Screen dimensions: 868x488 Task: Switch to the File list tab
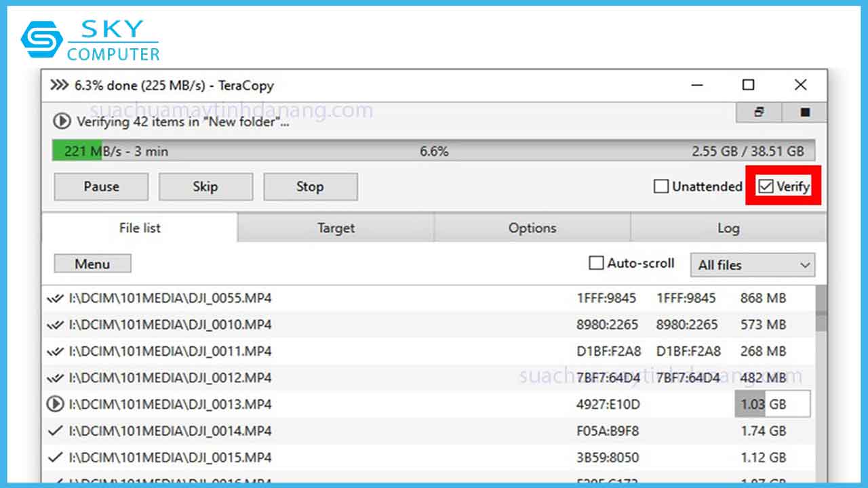[x=140, y=228]
